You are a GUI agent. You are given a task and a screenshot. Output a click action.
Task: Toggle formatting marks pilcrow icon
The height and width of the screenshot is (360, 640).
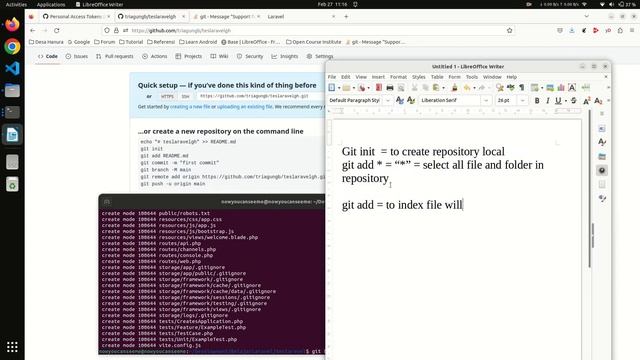pos(521,88)
